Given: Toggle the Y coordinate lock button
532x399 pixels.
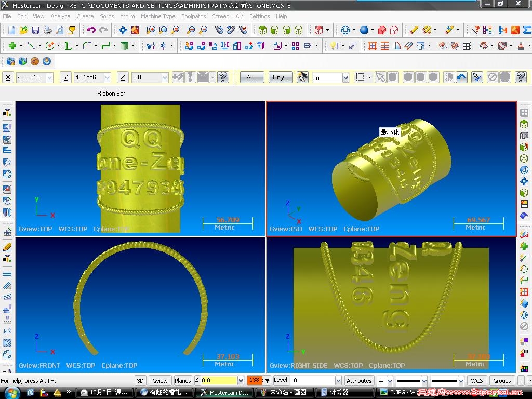Looking at the screenshot, I should tap(65, 77).
